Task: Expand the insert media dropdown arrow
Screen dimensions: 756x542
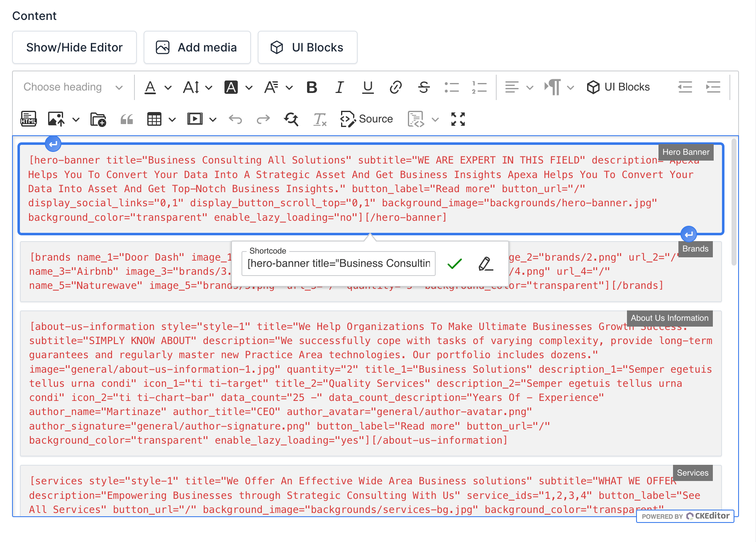Action: 213,120
